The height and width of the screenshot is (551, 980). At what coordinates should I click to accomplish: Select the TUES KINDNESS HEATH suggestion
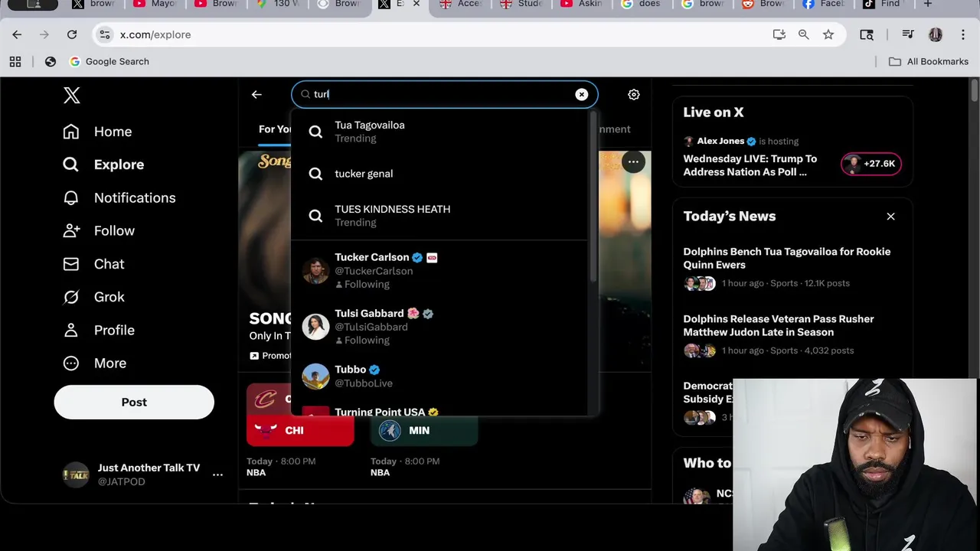(x=439, y=216)
